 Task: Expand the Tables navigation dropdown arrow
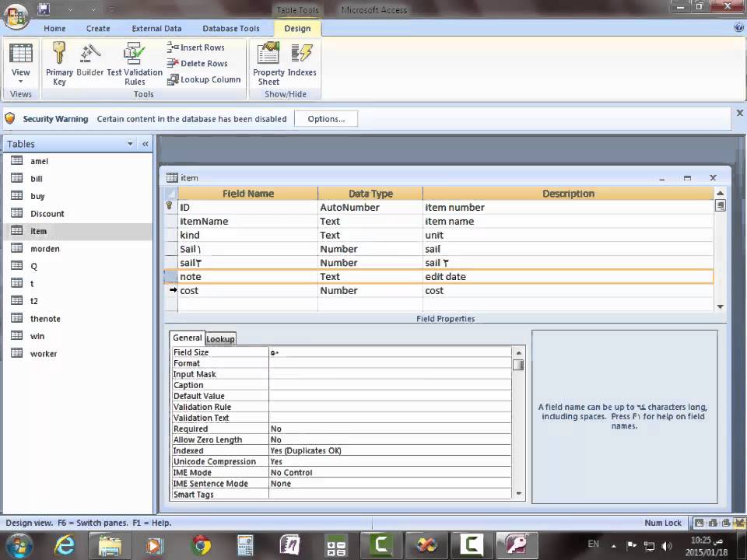point(130,144)
